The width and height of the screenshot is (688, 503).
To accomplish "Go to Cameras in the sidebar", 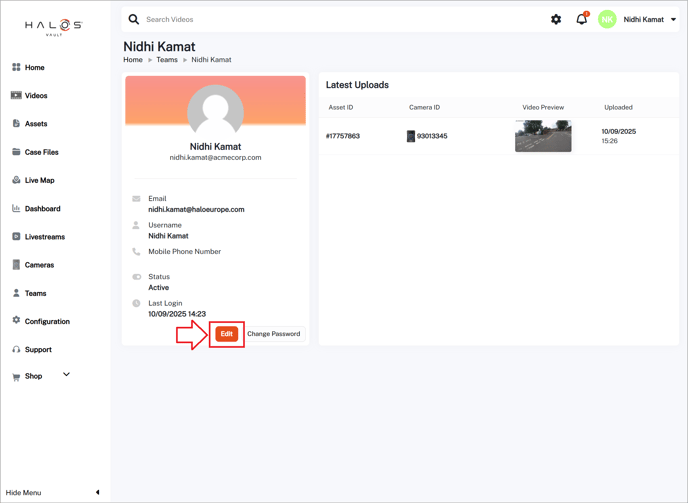I will click(x=39, y=265).
